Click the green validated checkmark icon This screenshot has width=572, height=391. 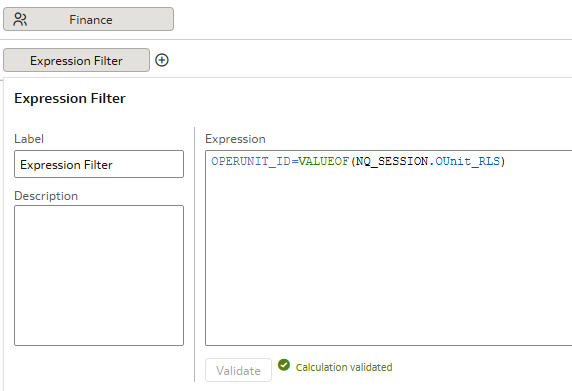point(284,365)
